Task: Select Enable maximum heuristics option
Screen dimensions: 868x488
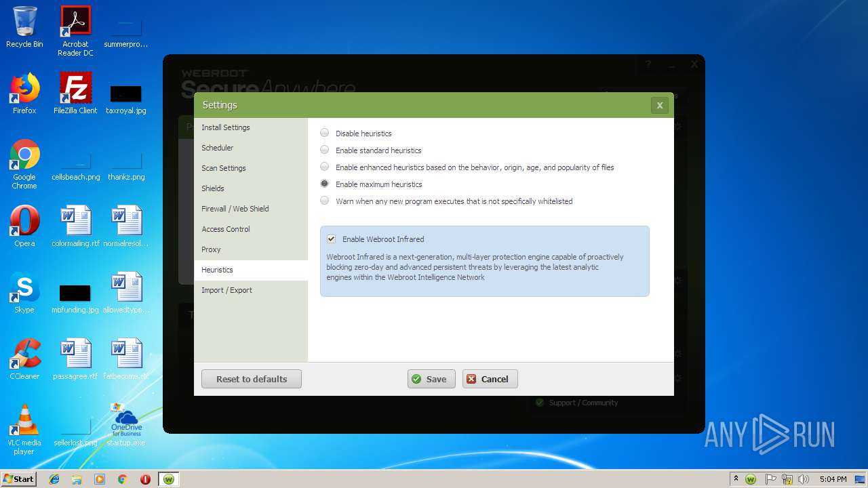Action: pos(324,184)
